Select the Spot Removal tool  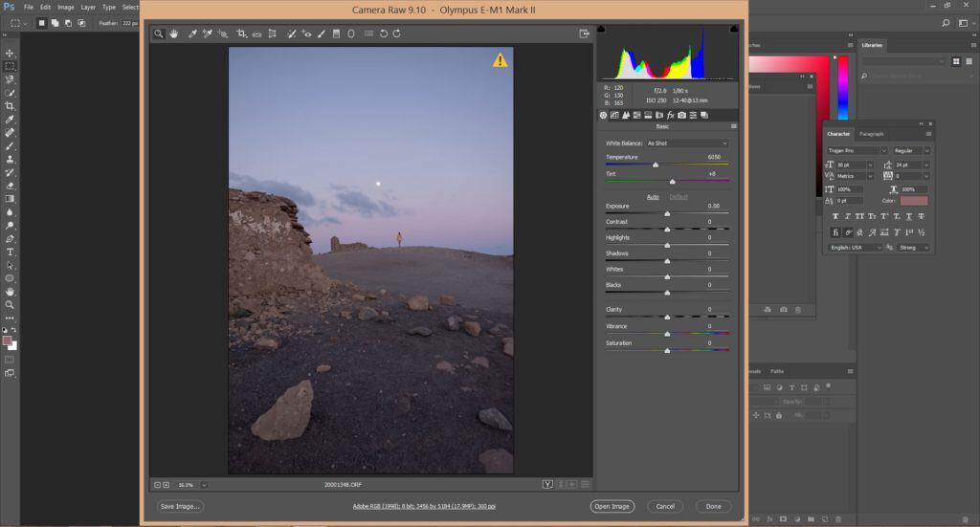click(x=291, y=33)
